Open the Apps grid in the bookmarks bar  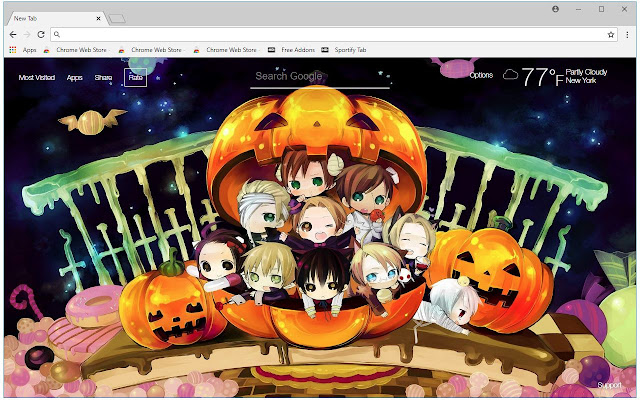pyautogui.click(x=23, y=50)
